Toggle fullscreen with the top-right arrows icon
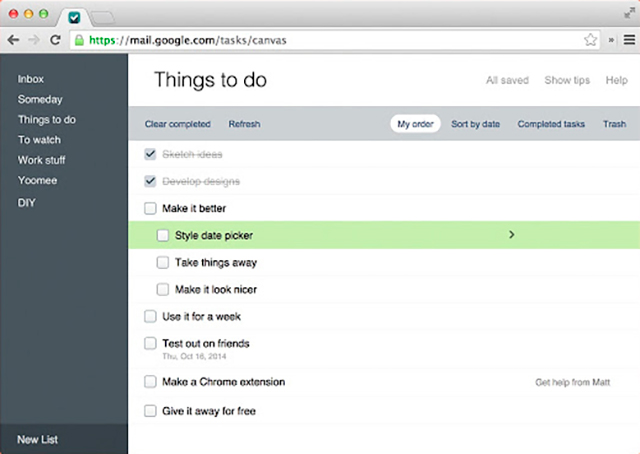Screen dimensions: 640x454 629,13
